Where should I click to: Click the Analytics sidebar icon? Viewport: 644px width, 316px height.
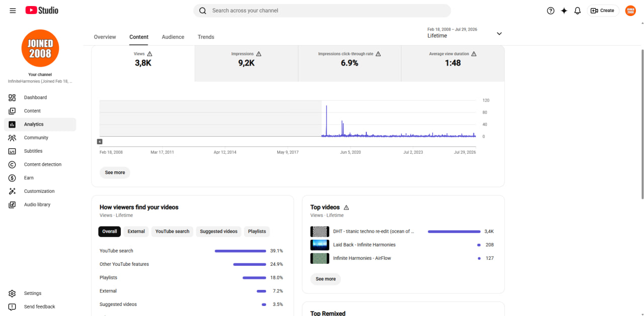click(x=12, y=125)
